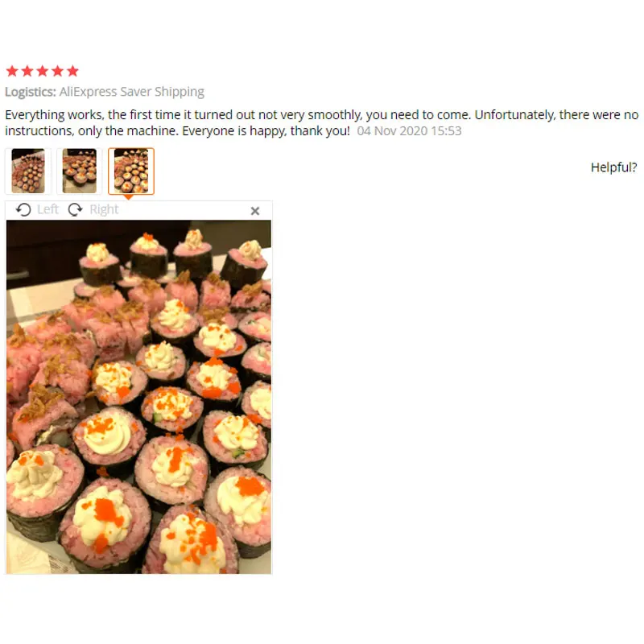Click the orange pointer below the selected thumbnail

coord(128,197)
